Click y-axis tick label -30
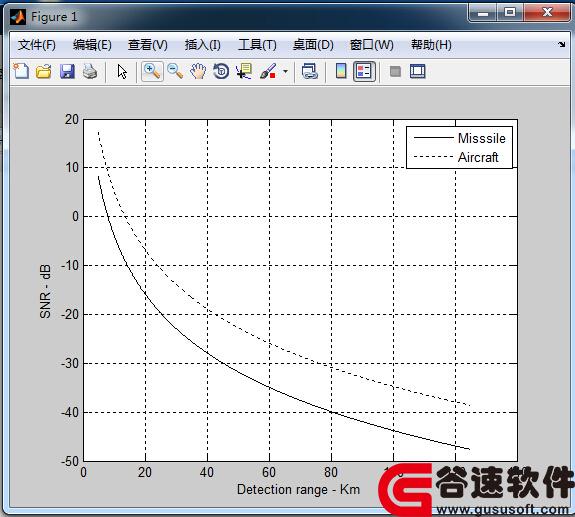575x517 pixels. click(x=70, y=363)
